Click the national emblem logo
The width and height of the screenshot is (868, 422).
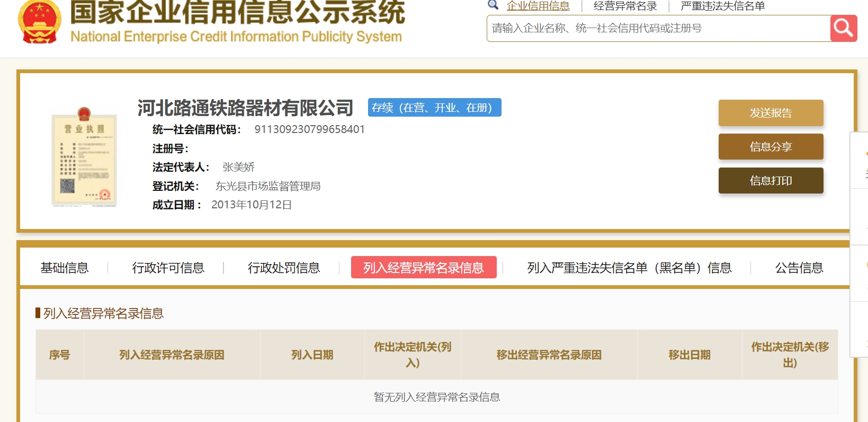[40, 21]
